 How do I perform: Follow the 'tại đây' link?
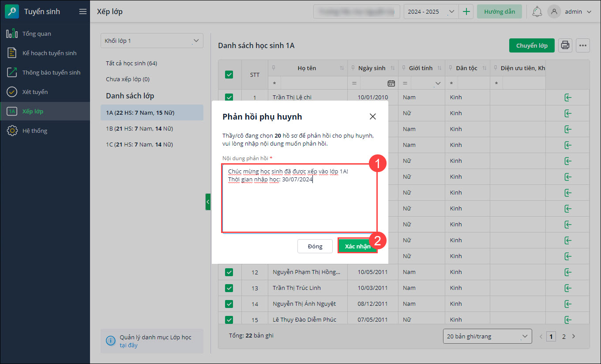[x=129, y=345]
